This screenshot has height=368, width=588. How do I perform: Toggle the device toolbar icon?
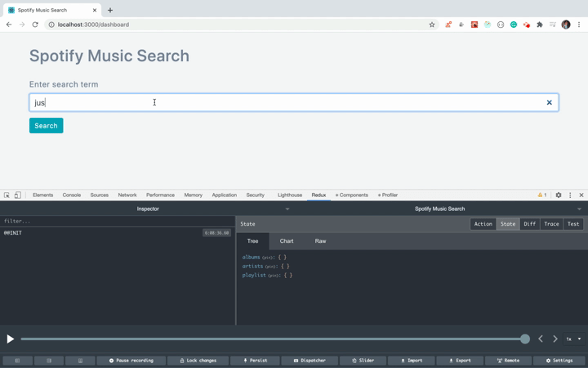pyautogui.click(x=18, y=195)
